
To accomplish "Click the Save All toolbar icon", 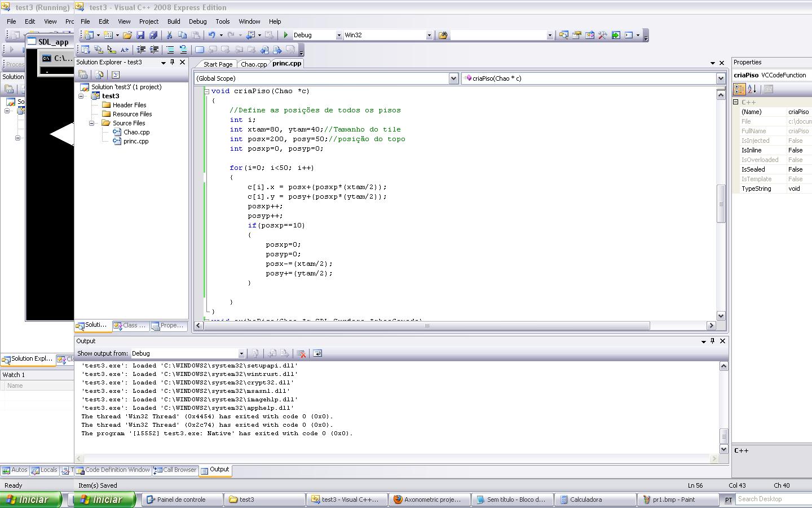I will pos(153,35).
